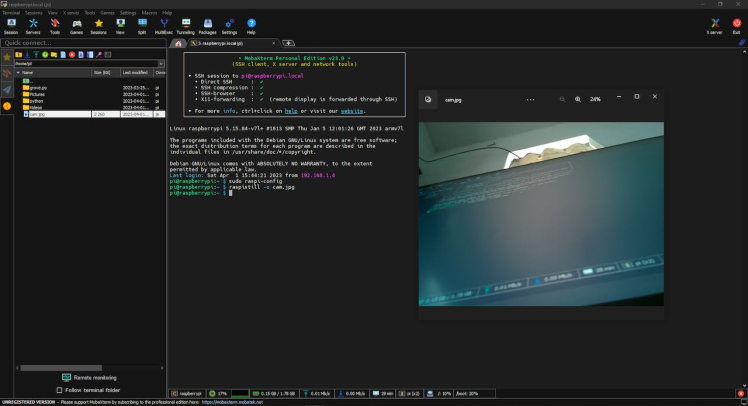
Task: Start the X server icon
Action: (x=714, y=25)
